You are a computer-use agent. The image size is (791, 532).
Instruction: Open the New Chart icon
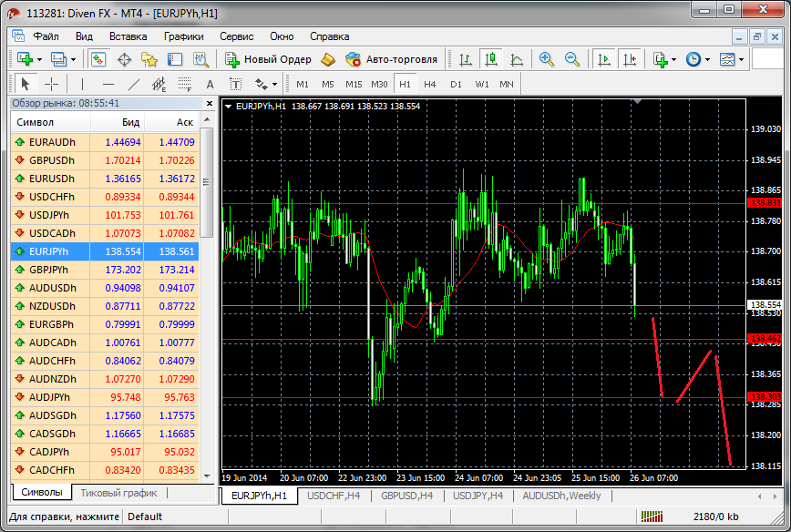(25, 59)
